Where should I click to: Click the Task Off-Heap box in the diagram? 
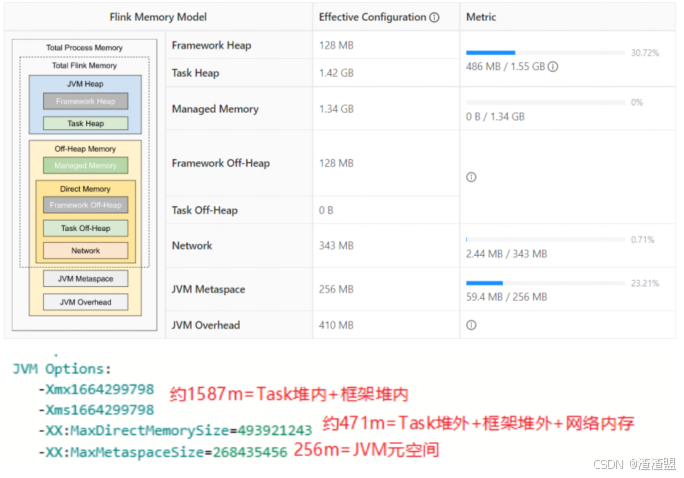(x=86, y=228)
